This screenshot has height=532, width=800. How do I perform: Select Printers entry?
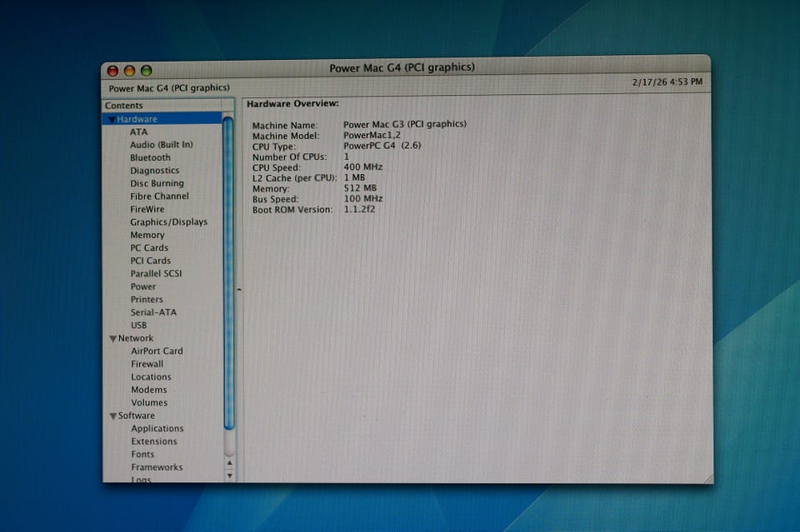pos(147,300)
